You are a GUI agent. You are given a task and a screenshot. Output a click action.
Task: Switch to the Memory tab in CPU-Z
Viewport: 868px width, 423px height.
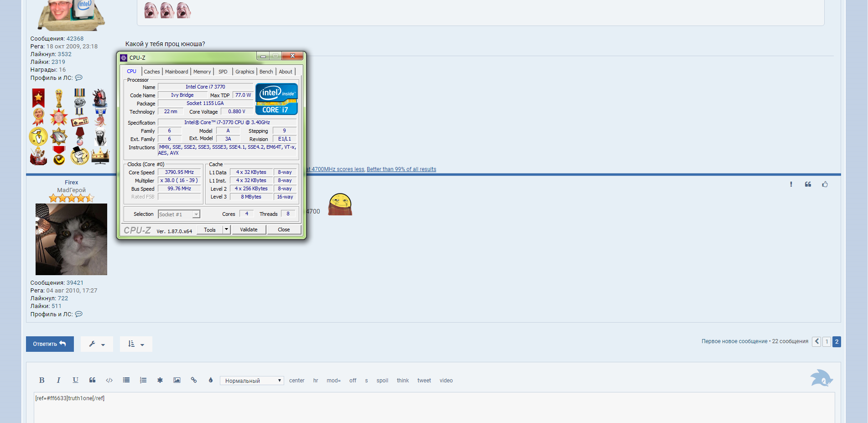[202, 72]
